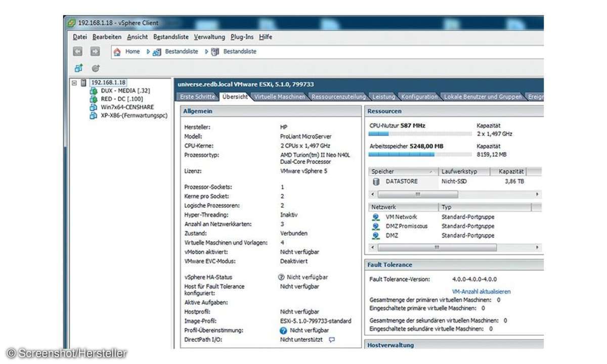Switch to Konfiguration tab
The image size is (607, 364).
coord(419,97)
